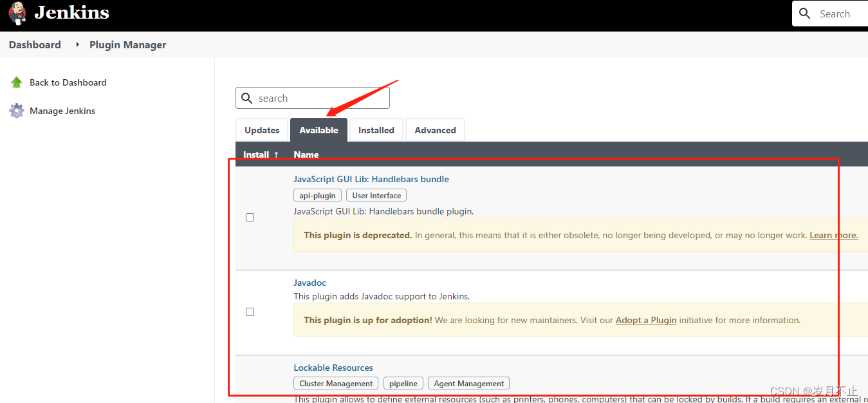Image resolution: width=868 pixels, height=403 pixels.
Task: Click the Manage Jenkins gear icon
Action: click(x=17, y=111)
